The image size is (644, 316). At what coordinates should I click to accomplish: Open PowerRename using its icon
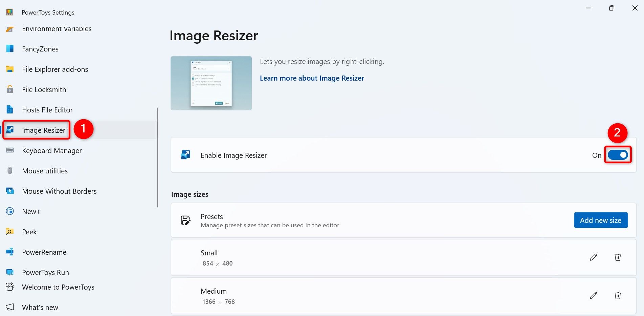pyautogui.click(x=10, y=252)
